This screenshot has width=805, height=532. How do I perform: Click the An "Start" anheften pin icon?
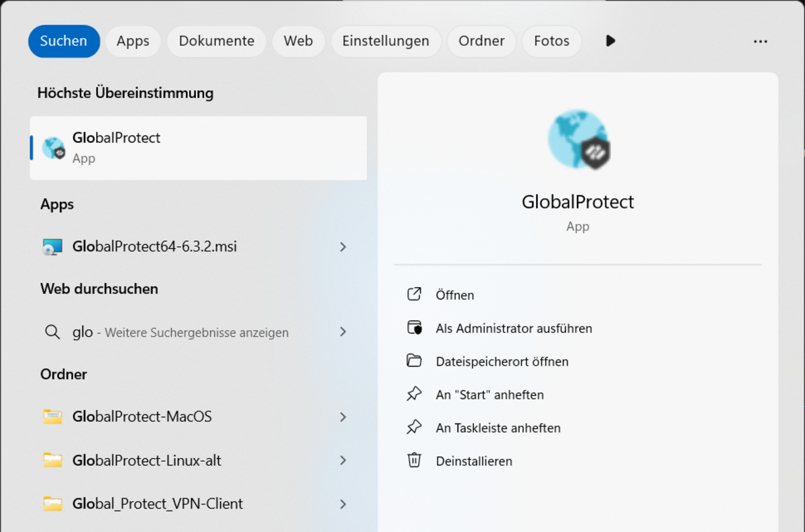(x=415, y=394)
